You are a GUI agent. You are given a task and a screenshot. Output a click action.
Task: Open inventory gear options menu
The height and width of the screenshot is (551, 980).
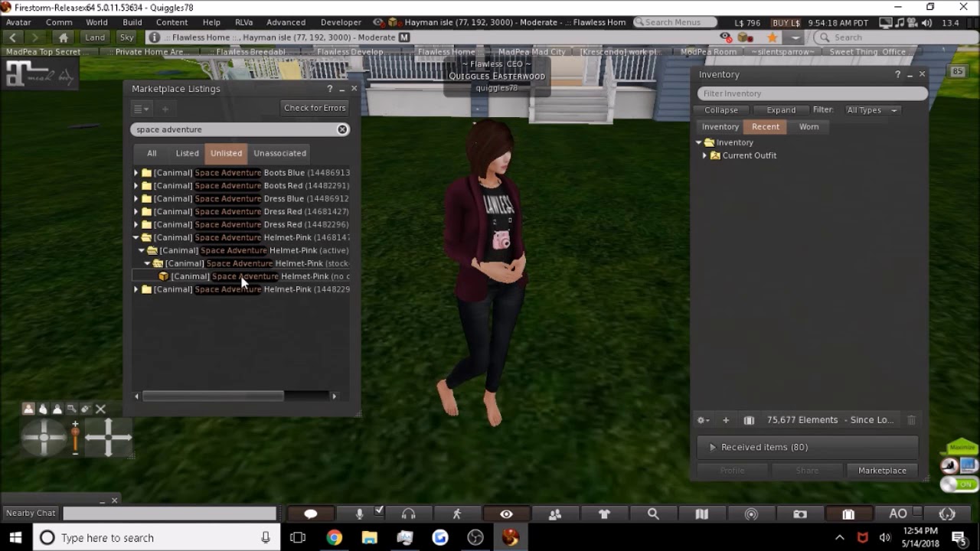pos(702,420)
